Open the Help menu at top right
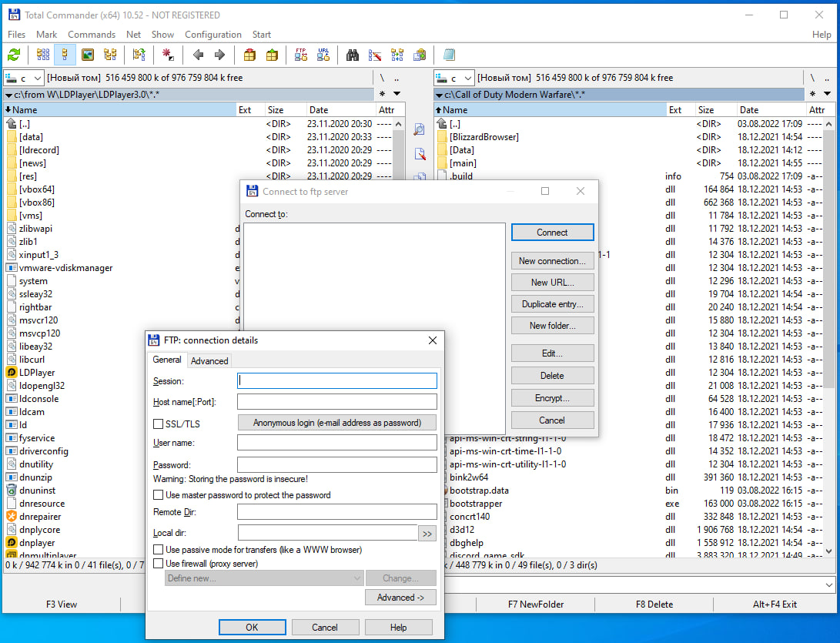 (822, 35)
